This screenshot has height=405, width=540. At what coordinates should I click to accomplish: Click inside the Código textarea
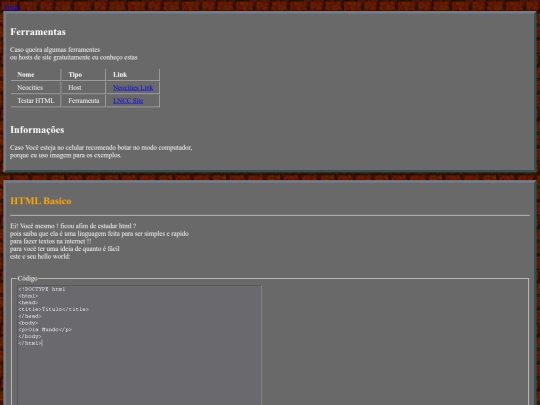[x=139, y=345]
